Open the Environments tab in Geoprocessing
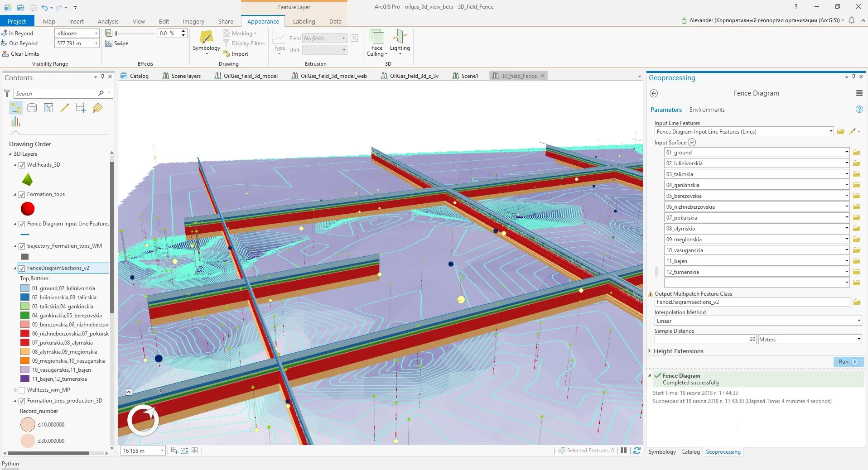 click(x=707, y=110)
